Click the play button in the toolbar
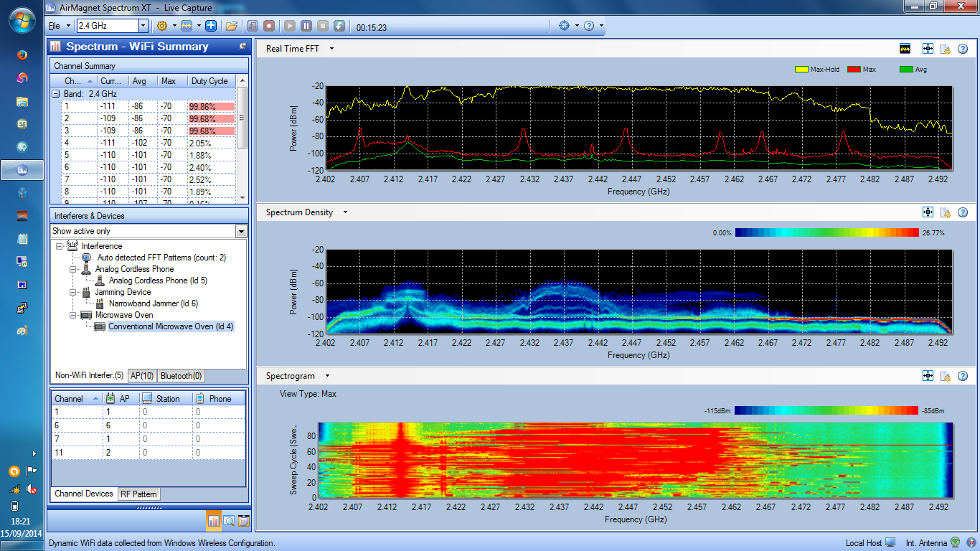 click(x=290, y=26)
